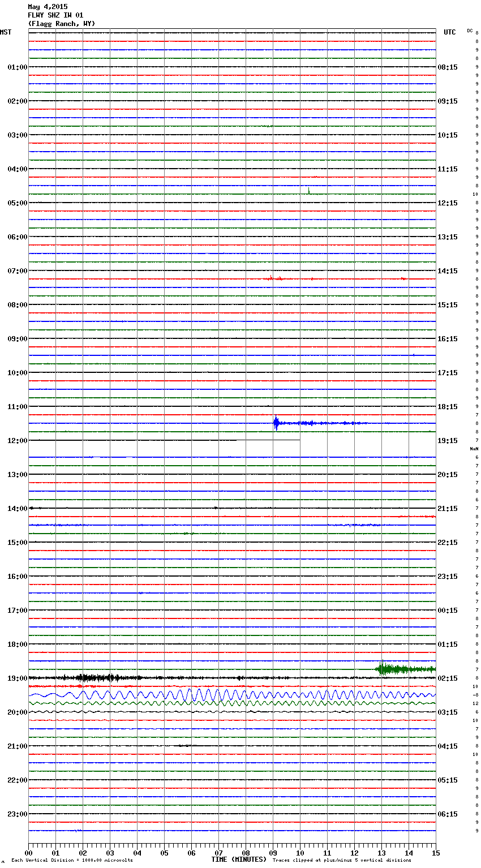481x868 pixels.
Task: Click the 15 minute axis tick label
Action: (x=436, y=853)
